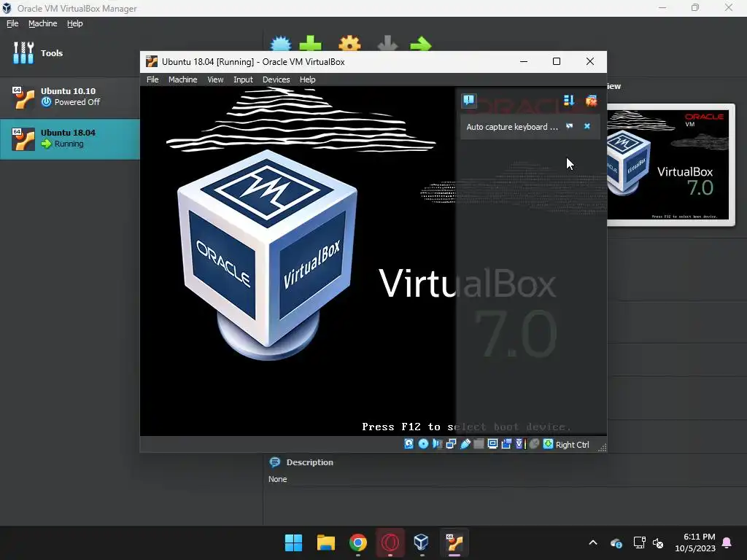The width and height of the screenshot is (747, 560).
Task: Click the orange gear Settings toolbar icon in Manager
Action: point(349,44)
